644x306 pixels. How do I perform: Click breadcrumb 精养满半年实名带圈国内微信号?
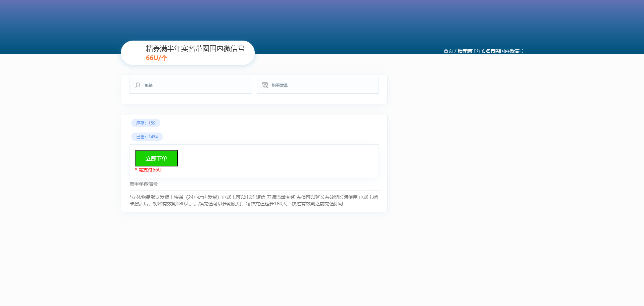(490, 51)
